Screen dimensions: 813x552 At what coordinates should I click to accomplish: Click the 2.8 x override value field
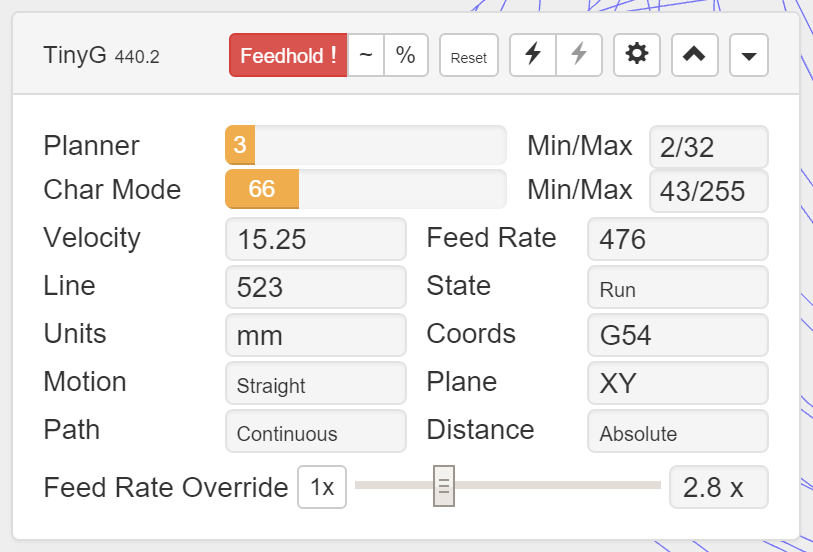click(718, 487)
